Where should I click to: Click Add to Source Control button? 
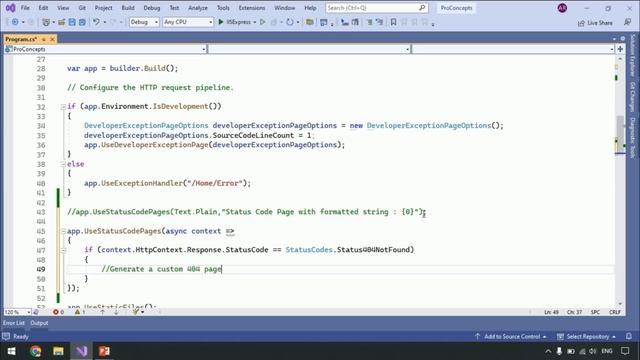pyautogui.click(x=510, y=336)
